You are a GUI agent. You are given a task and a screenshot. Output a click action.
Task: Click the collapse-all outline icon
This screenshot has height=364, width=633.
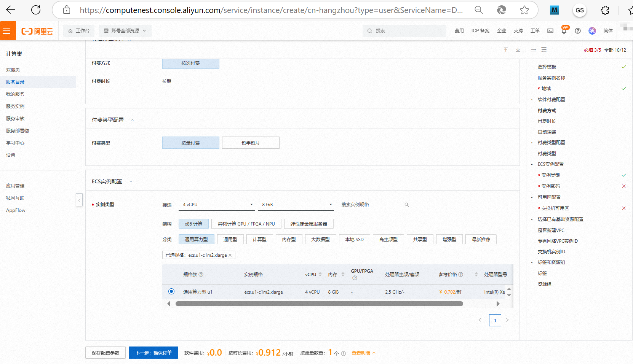tap(534, 50)
